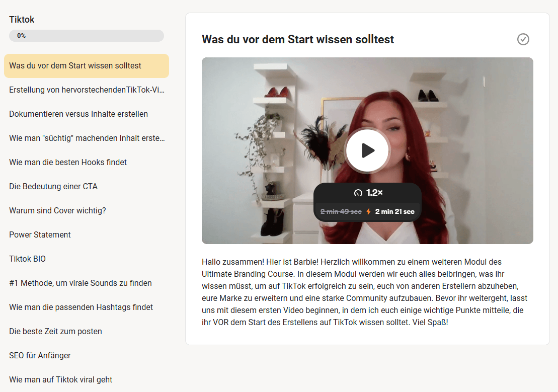Open 'Wie man auf Tiktok viral geht'
Screen dimensions: 558x392
pyautogui.click(x=87, y=380)
